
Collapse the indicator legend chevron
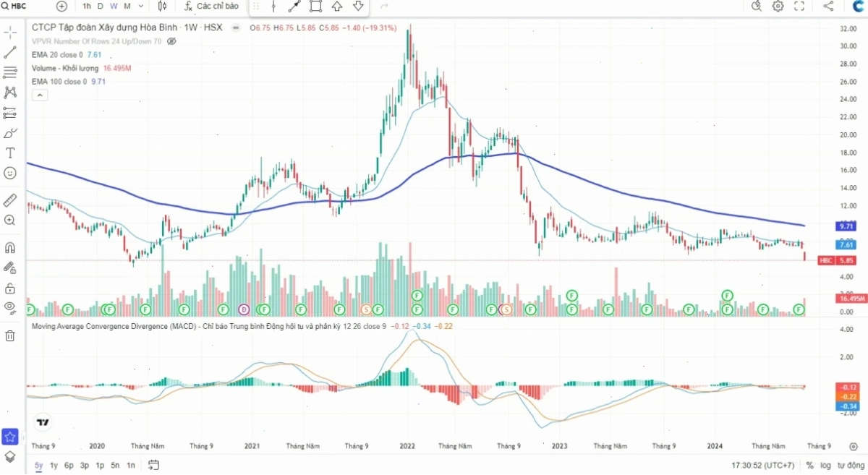coord(39,95)
